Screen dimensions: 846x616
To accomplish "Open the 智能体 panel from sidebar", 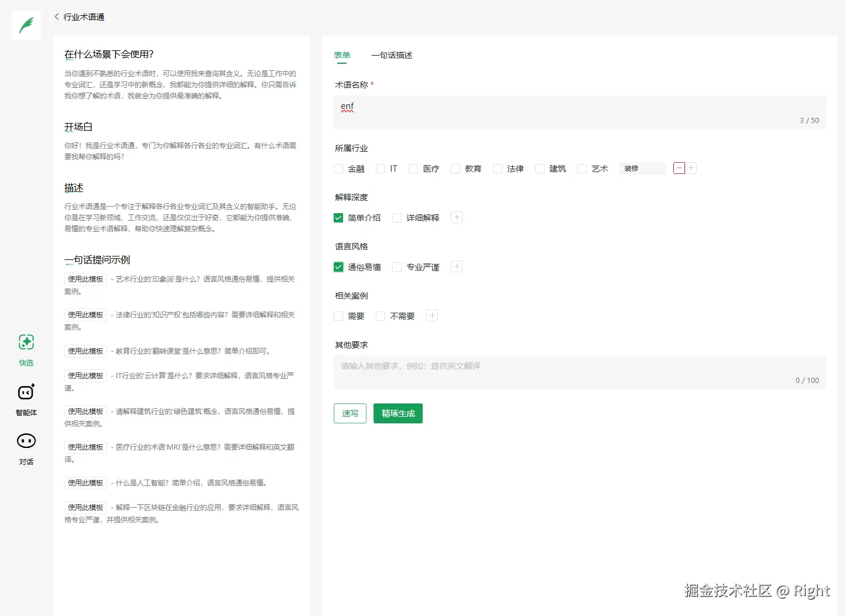I will pyautogui.click(x=26, y=399).
